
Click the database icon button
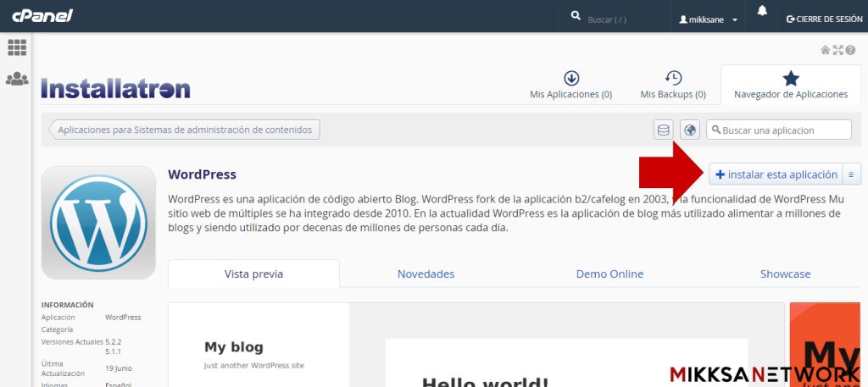pos(664,130)
